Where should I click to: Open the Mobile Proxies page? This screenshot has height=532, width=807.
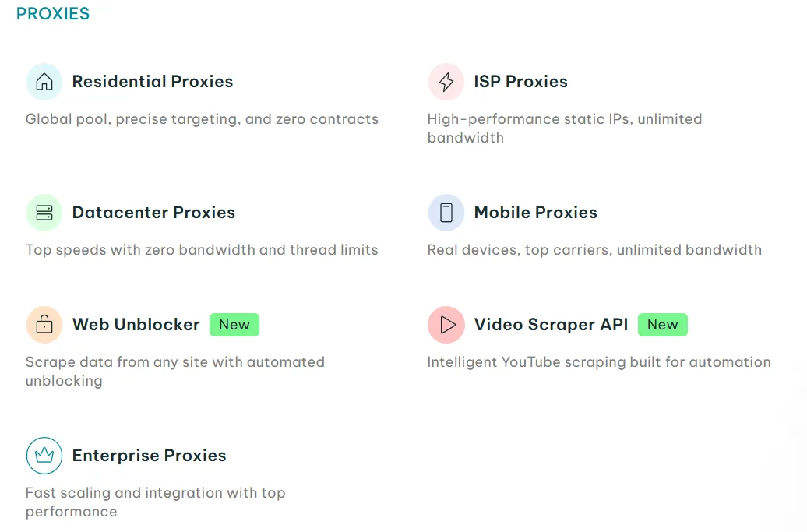535,212
